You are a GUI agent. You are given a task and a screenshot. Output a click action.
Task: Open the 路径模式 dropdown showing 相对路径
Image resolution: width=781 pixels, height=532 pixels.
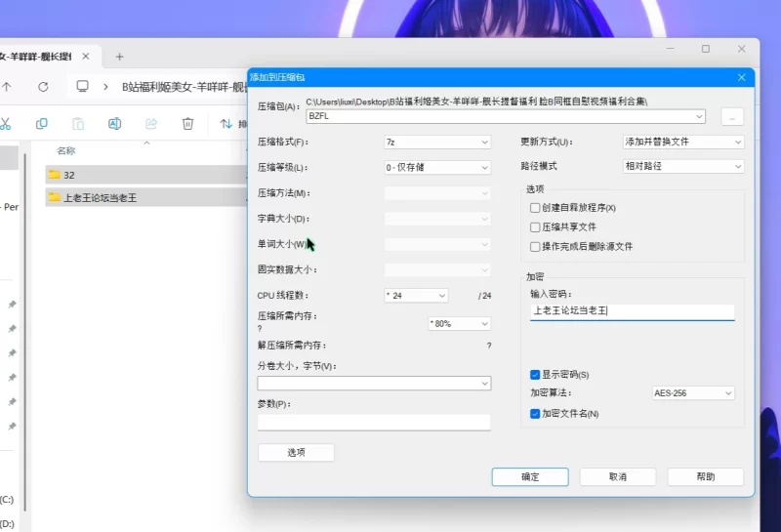pos(683,166)
